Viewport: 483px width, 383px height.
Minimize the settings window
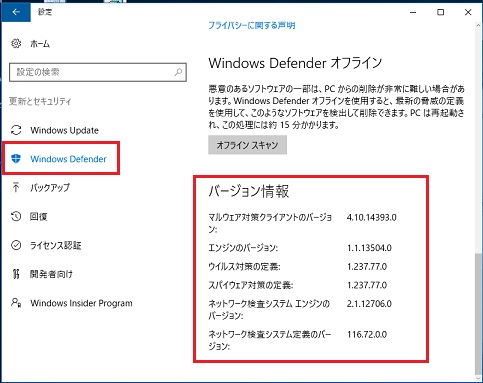pos(413,12)
